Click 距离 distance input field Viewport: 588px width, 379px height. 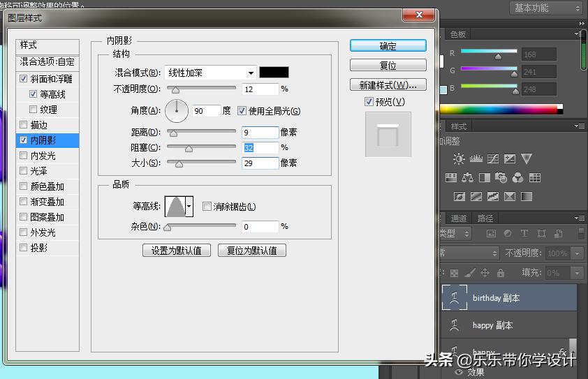260,133
